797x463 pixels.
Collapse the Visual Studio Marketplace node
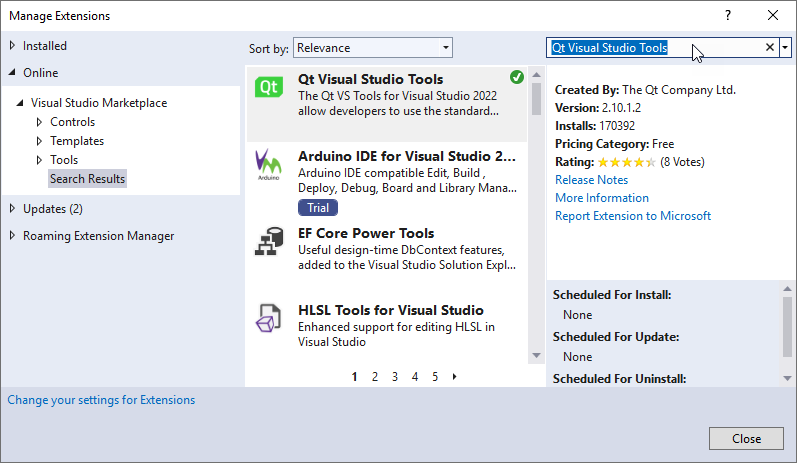(x=20, y=103)
